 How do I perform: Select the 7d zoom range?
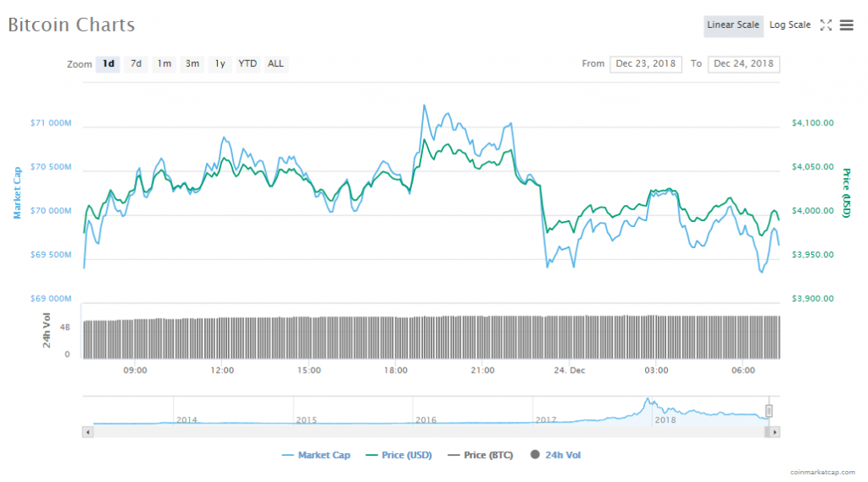point(136,64)
